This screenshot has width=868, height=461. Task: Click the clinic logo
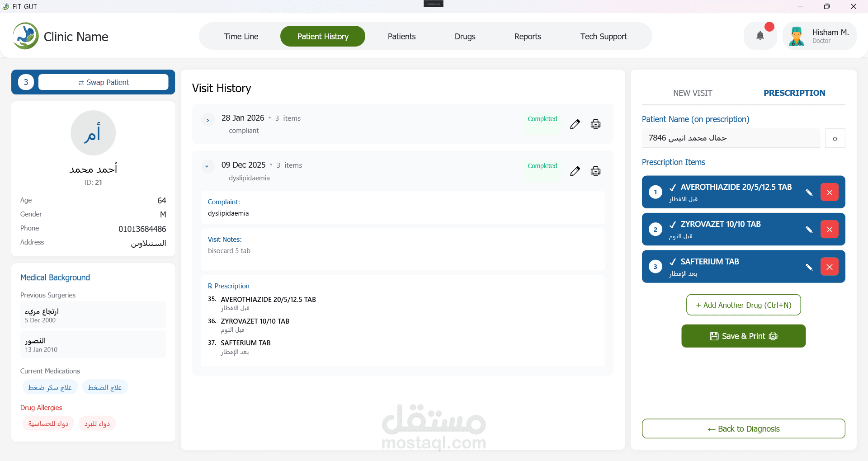tap(25, 36)
